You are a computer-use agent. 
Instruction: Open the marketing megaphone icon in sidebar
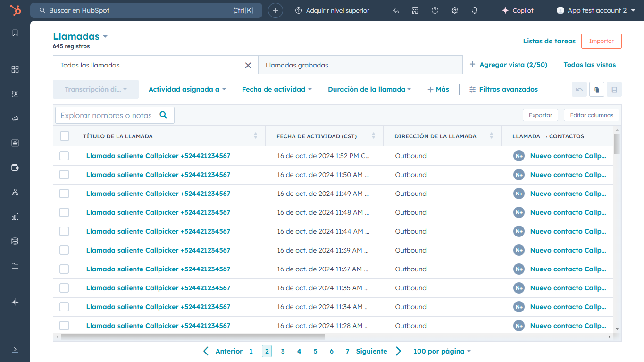(15, 118)
